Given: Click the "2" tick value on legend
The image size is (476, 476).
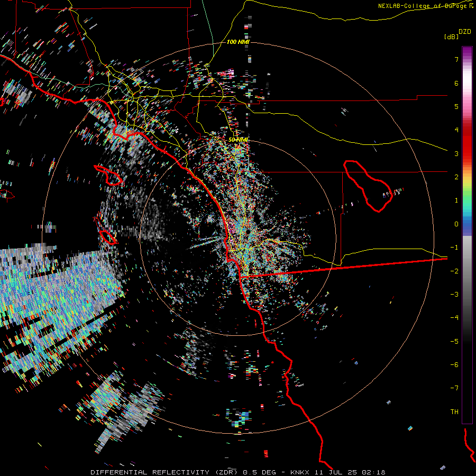Looking at the screenshot, I should 456,177.
